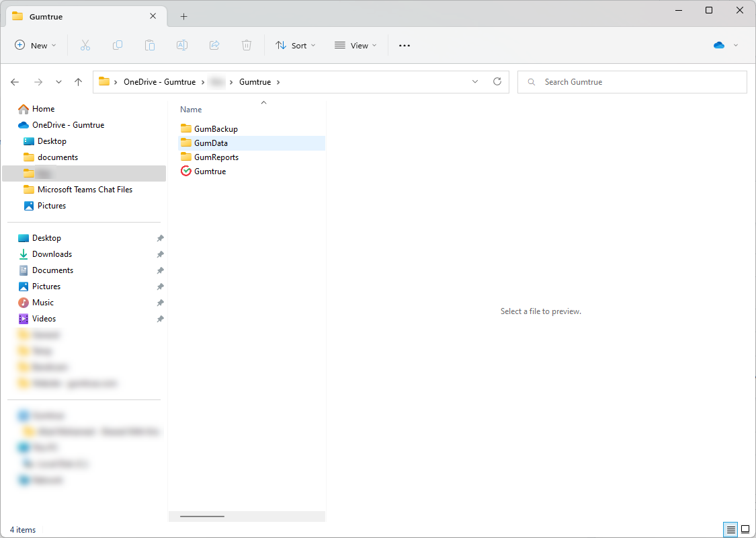This screenshot has height=538, width=756.
Task: Close the Gumtrue tab
Action: (153, 16)
